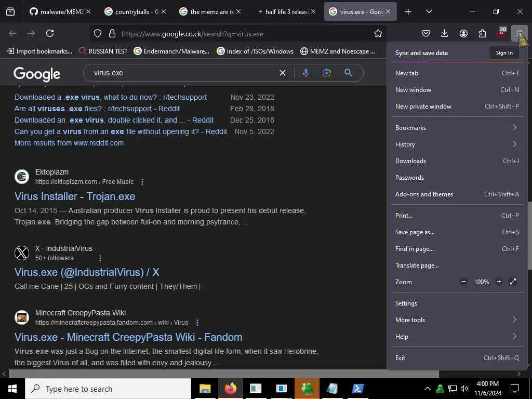Viewport: 532px width, 399px height.
Task: Start Google voice search microphone
Action: coord(305,73)
